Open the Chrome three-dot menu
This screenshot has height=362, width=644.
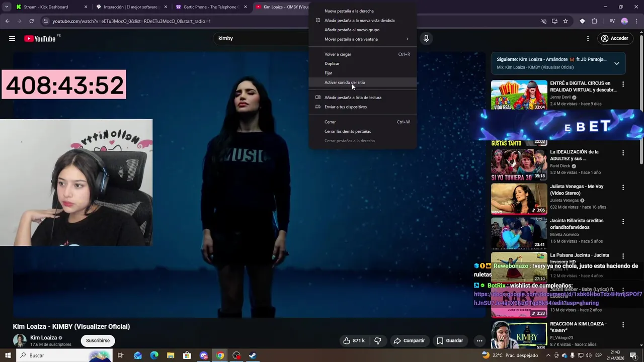click(636, 21)
